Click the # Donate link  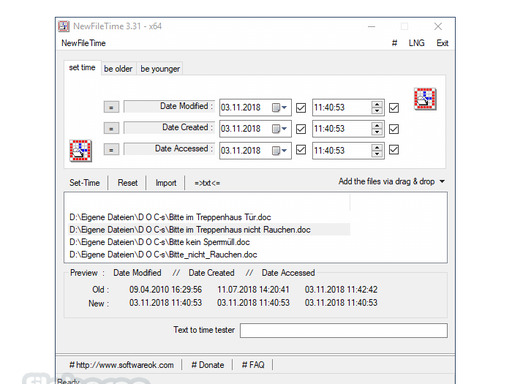[x=207, y=365]
